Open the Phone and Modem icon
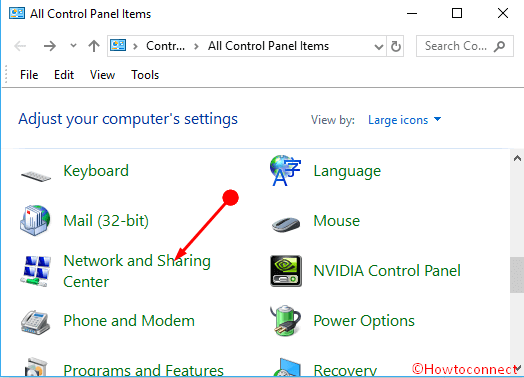Viewport: 524px width, 378px height. tap(35, 322)
